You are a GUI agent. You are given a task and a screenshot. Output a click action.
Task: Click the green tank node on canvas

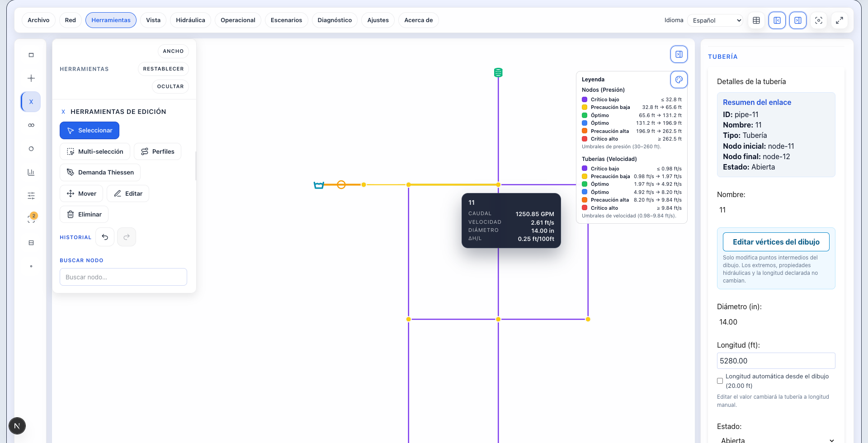point(498,72)
